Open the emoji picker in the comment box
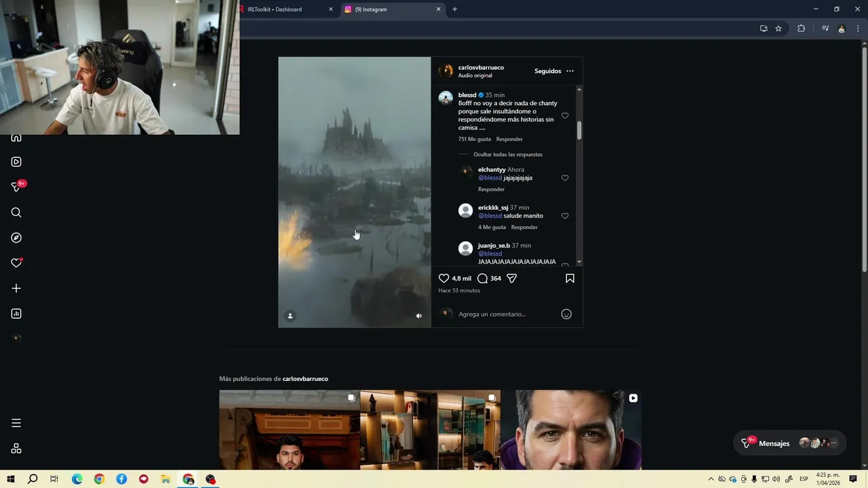 [x=566, y=314]
